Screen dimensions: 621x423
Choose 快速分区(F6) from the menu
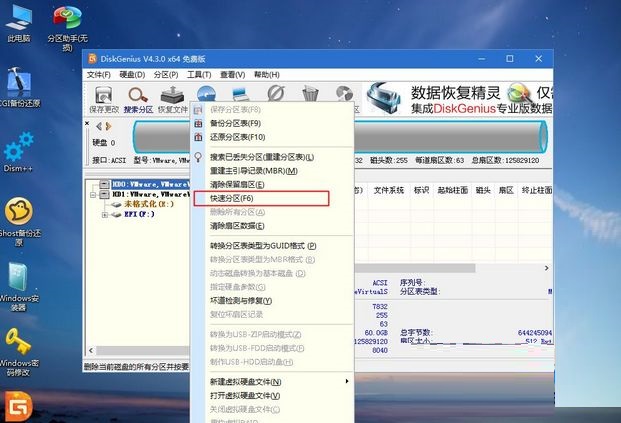point(261,198)
